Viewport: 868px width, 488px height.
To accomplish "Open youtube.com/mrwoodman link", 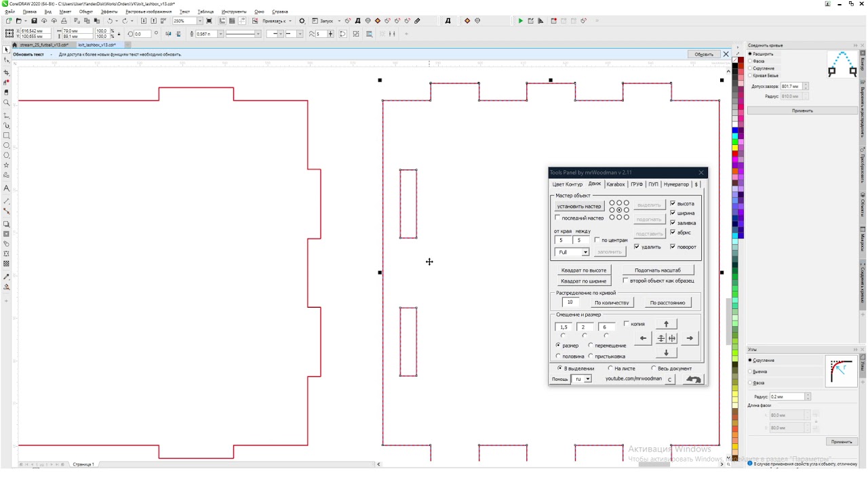I will (x=633, y=379).
